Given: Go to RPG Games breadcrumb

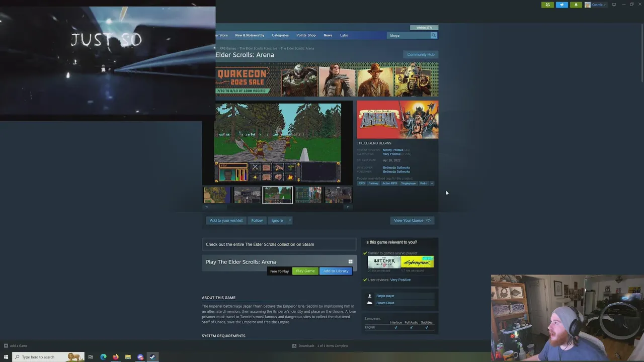Looking at the screenshot, I should click(227, 48).
